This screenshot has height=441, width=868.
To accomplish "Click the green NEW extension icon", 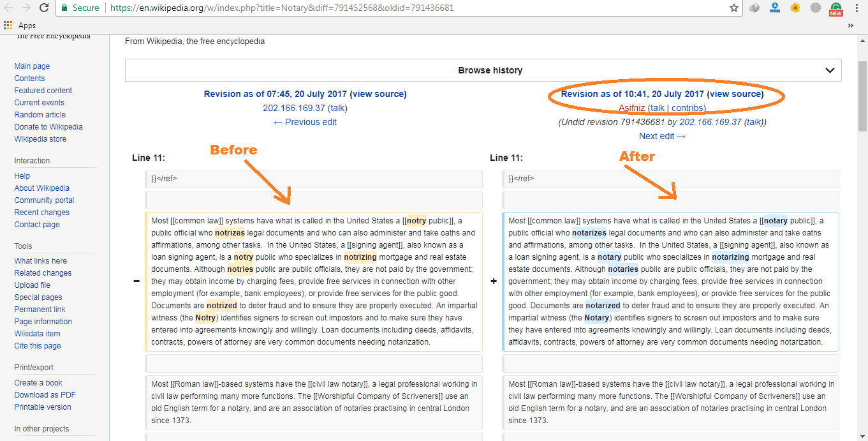I will point(835,8).
